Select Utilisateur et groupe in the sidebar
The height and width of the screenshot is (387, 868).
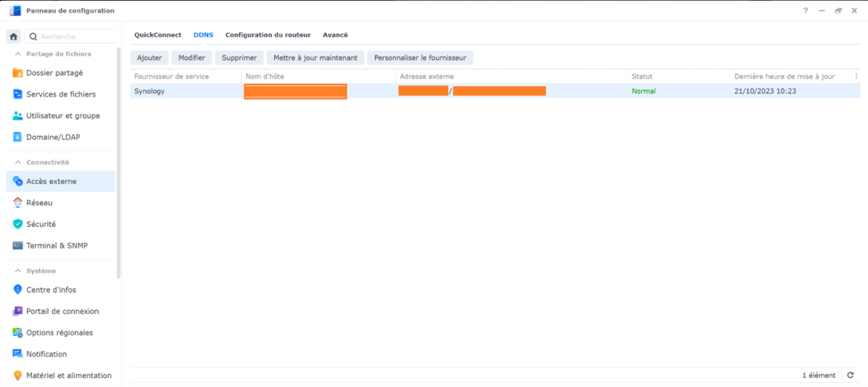point(62,116)
